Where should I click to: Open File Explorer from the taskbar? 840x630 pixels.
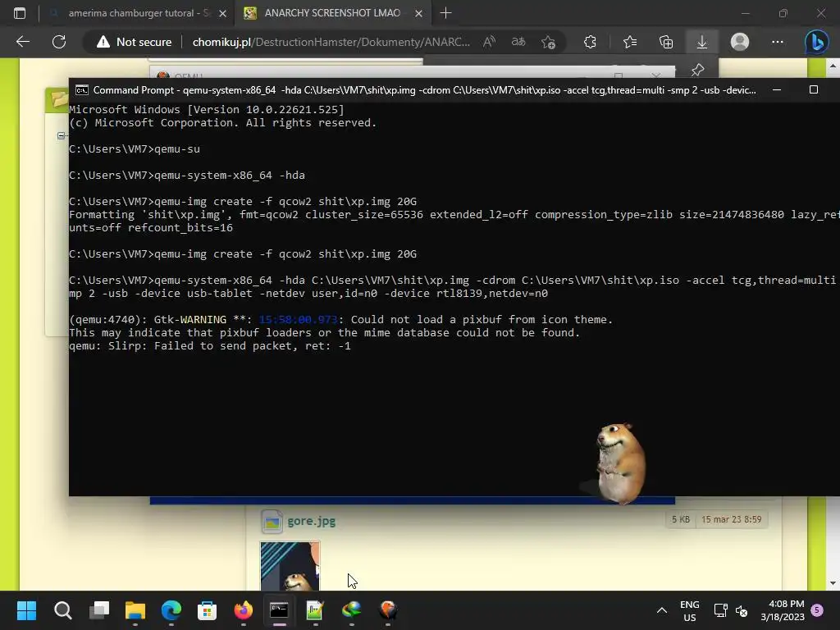click(x=135, y=610)
